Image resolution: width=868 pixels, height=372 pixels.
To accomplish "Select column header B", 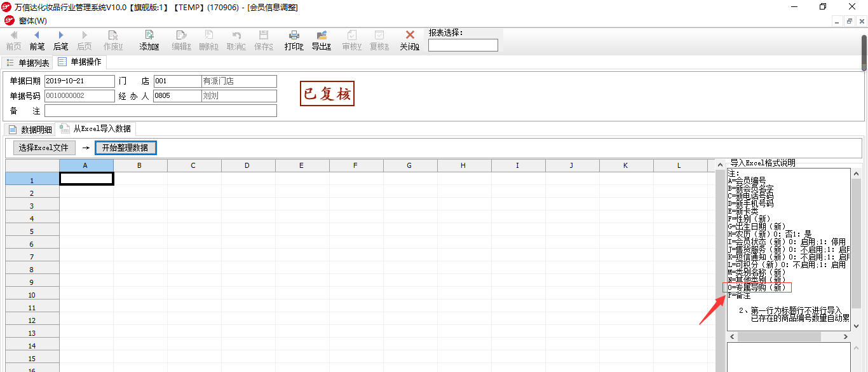I will (x=140, y=165).
